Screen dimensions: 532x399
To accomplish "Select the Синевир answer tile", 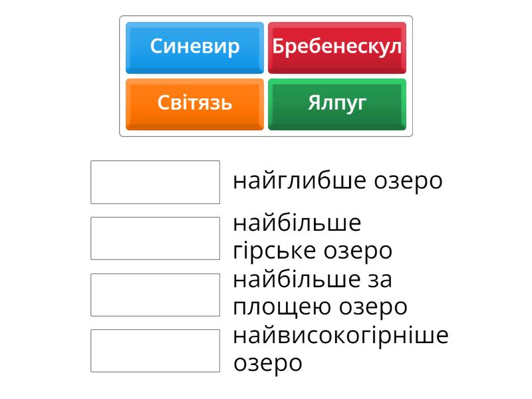I will pyautogui.click(x=195, y=47).
